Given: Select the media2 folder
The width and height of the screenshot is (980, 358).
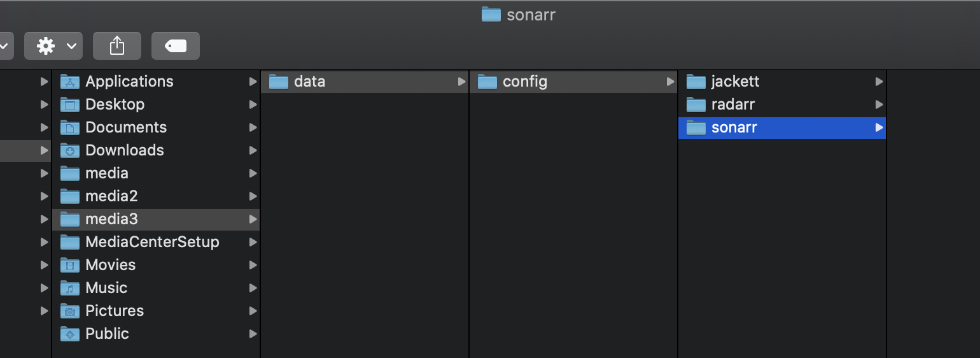Looking at the screenshot, I should coord(156,196).
